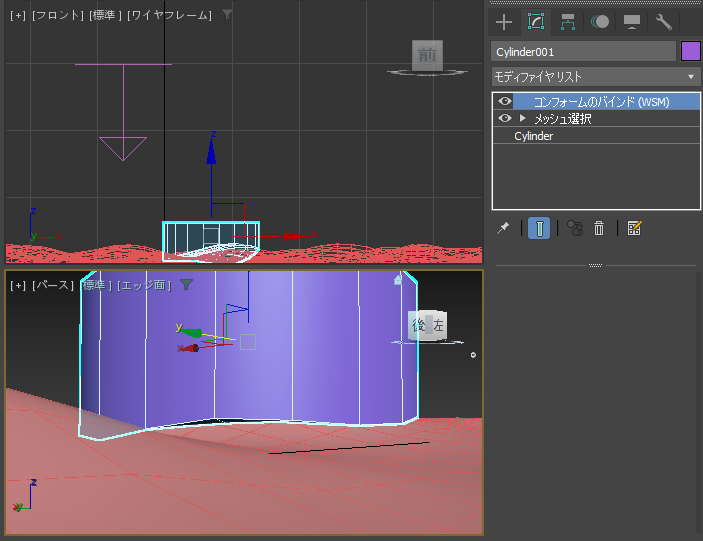
Task: Select the メッシュ選択 modifier row
Action: [x=596, y=119]
